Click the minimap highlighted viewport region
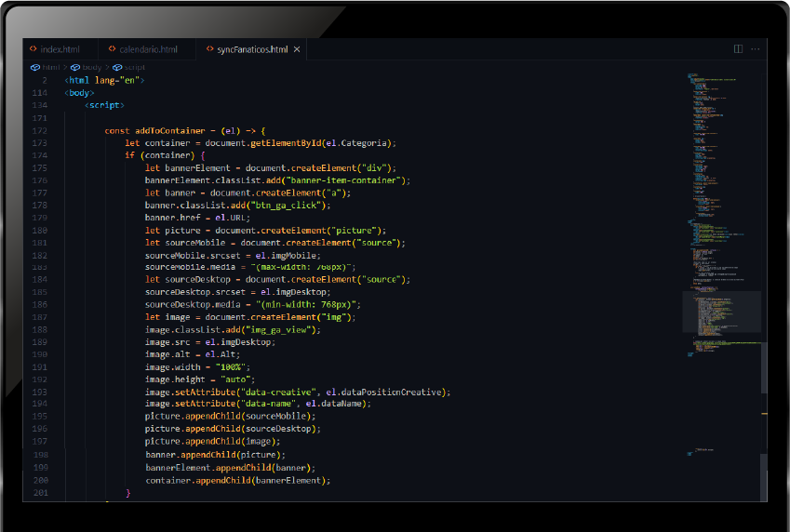790x532 pixels. click(721, 312)
